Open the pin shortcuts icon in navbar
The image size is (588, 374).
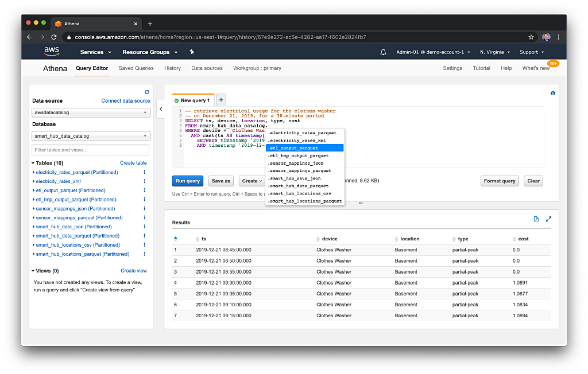point(192,52)
